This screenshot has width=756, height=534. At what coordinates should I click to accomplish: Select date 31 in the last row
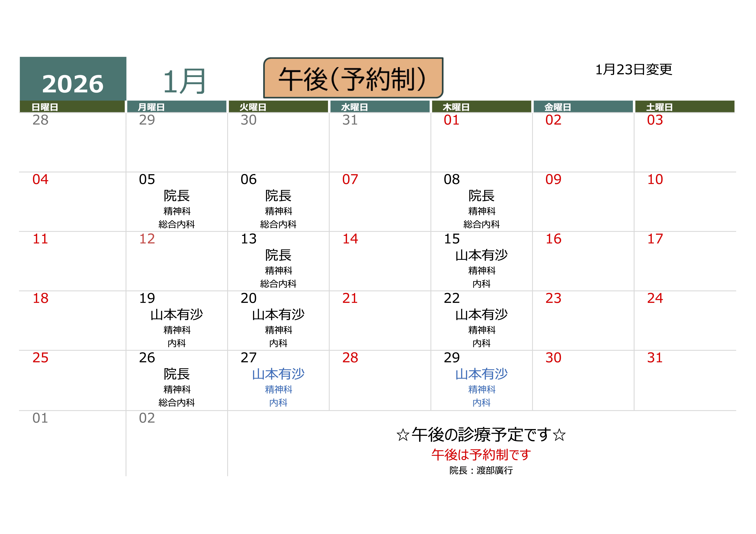point(655,358)
